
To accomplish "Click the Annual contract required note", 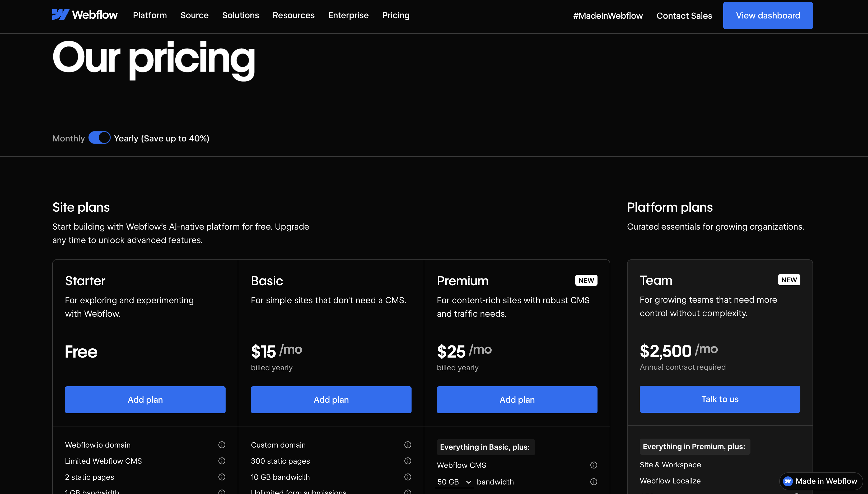I will click(683, 367).
